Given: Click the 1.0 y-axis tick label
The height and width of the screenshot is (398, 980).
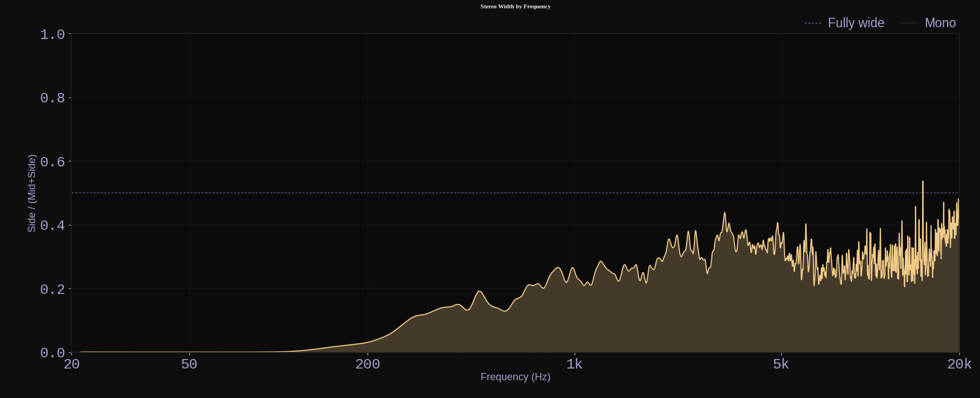Looking at the screenshot, I should coord(52,35).
